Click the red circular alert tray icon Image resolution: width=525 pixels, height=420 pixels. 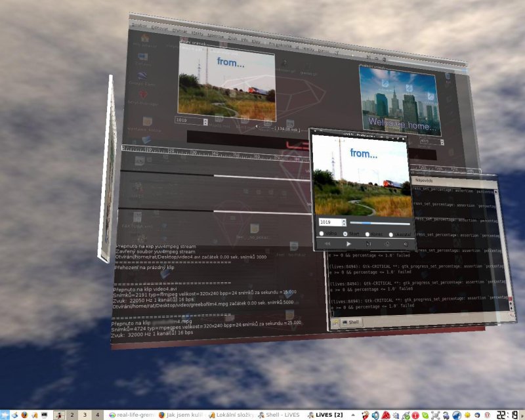[x=415, y=415]
